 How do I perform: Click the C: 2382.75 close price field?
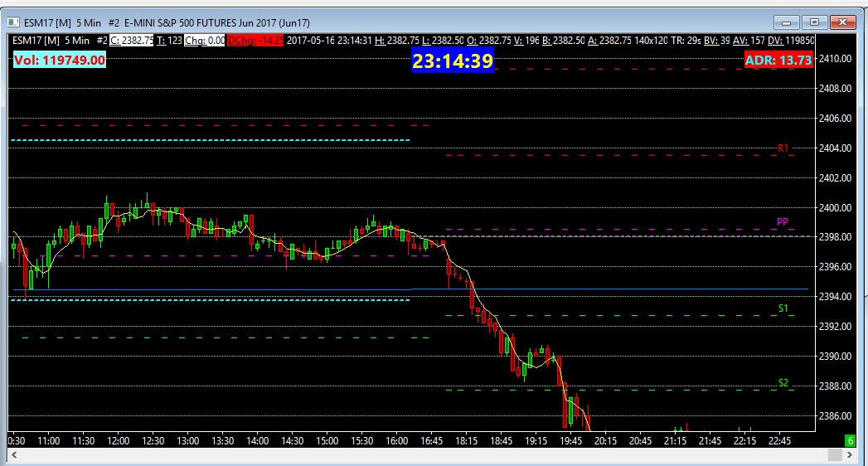(x=132, y=41)
